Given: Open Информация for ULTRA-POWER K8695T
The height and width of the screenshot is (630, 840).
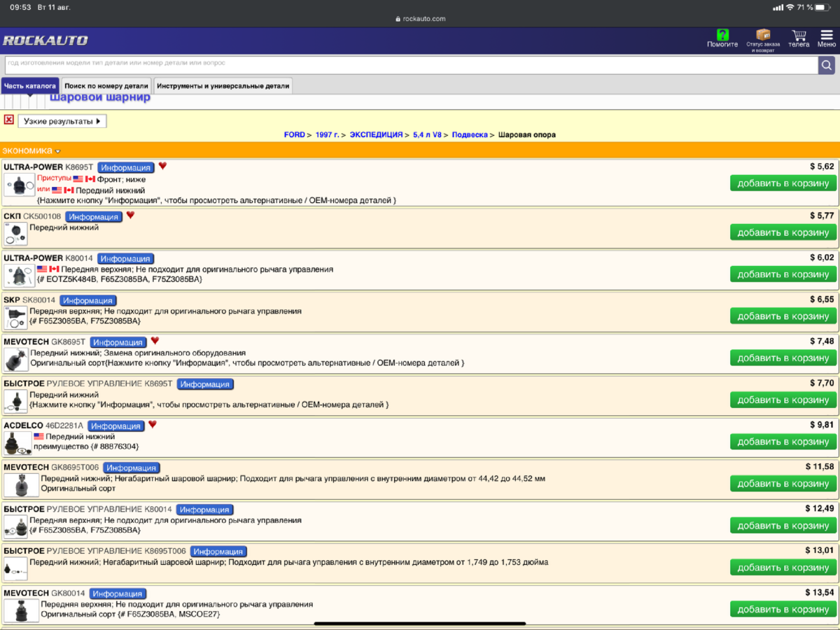Looking at the screenshot, I should 126,167.
